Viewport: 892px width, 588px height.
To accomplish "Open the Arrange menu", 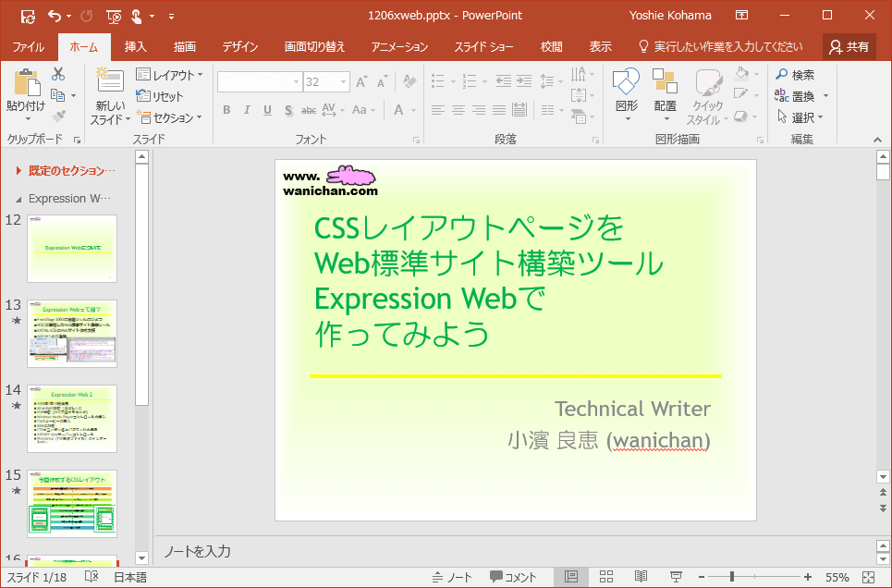I will click(665, 94).
